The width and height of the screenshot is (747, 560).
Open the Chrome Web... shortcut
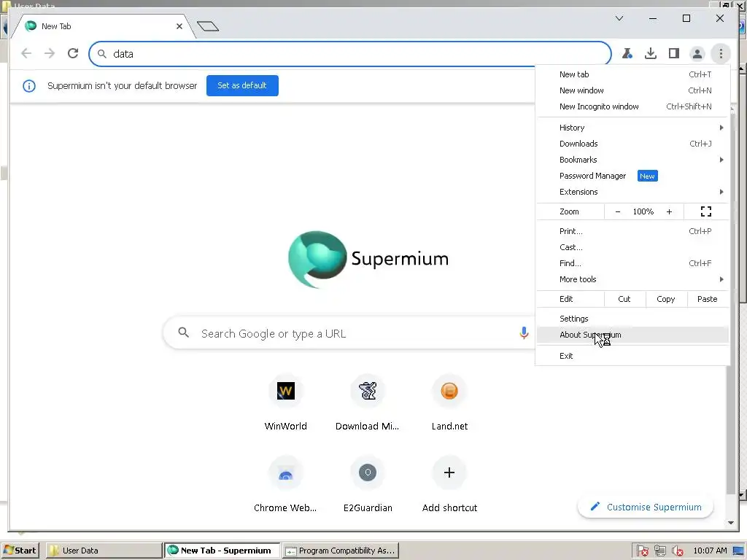[x=285, y=485]
